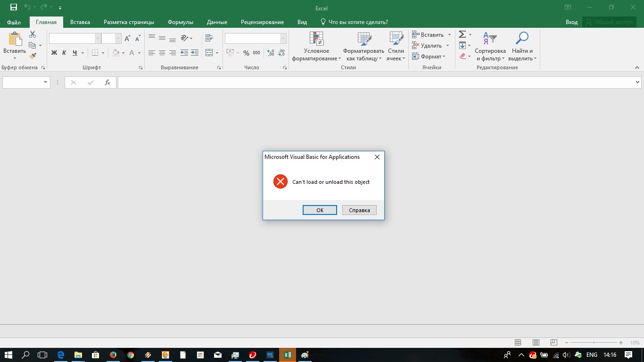Viewport: 644px width, 362px height.
Task: Click the comma style 000 icon
Action: [256, 53]
